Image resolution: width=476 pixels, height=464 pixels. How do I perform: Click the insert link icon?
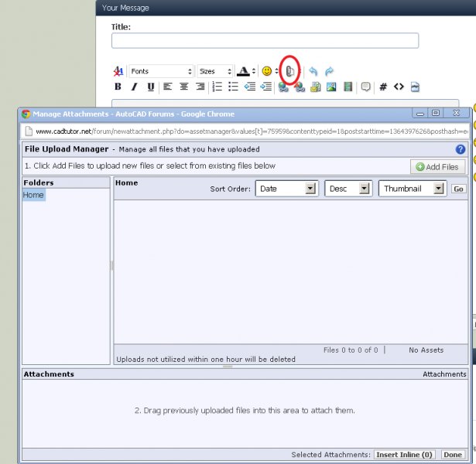(x=283, y=87)
